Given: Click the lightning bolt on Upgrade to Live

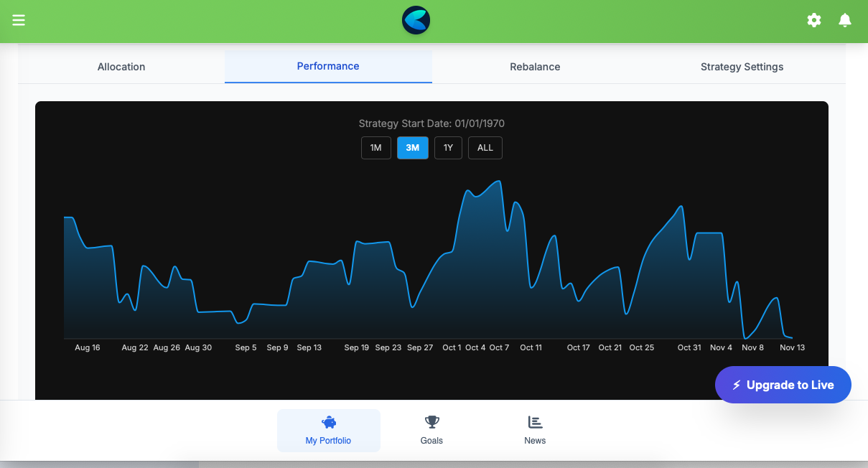Looking at the screenshot, I should pos(736,385).
